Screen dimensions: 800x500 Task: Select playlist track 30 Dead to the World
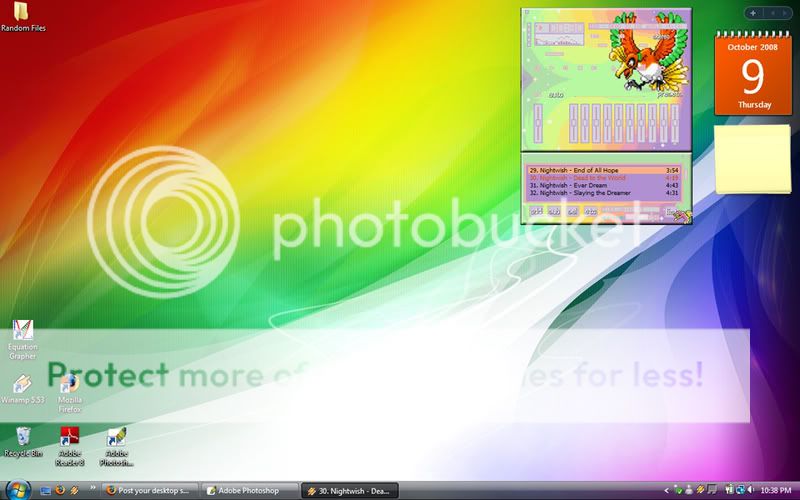point(604,178)
